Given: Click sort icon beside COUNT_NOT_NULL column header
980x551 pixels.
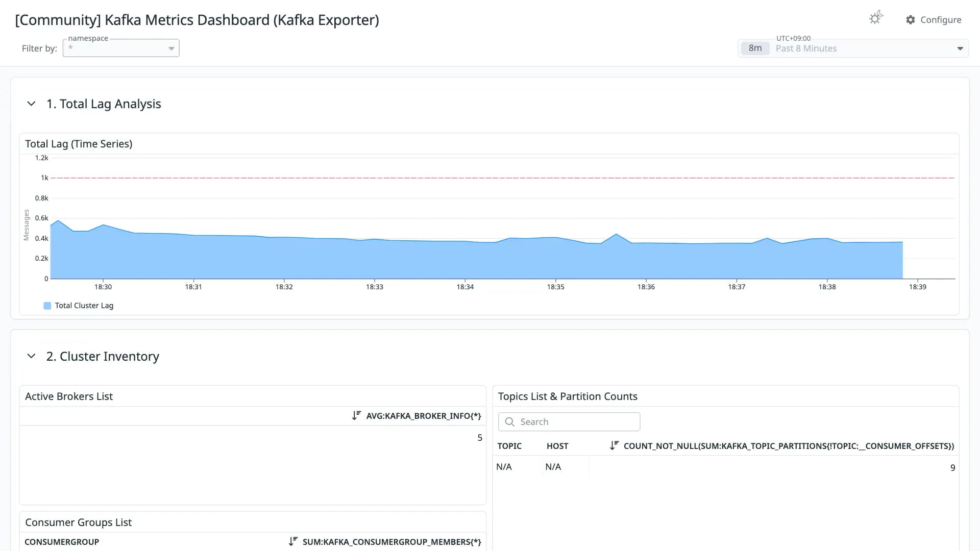Looking at the screenshot, I should (614, 445).
